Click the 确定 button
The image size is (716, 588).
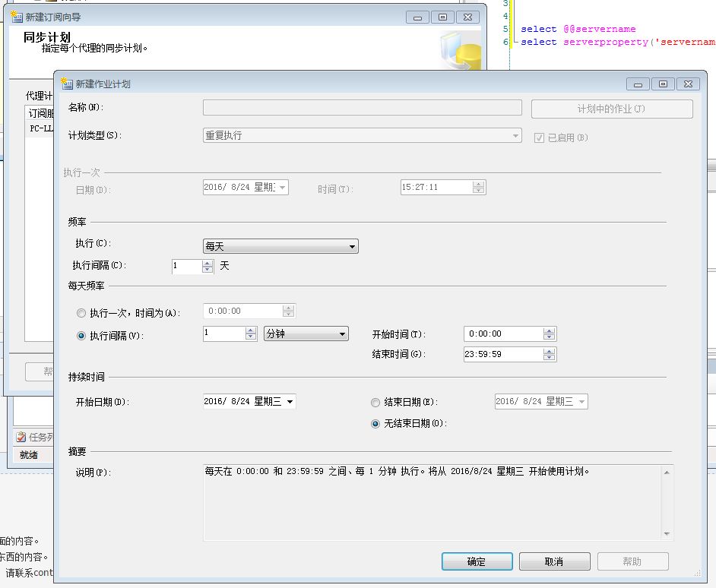[x=477, y=561]
